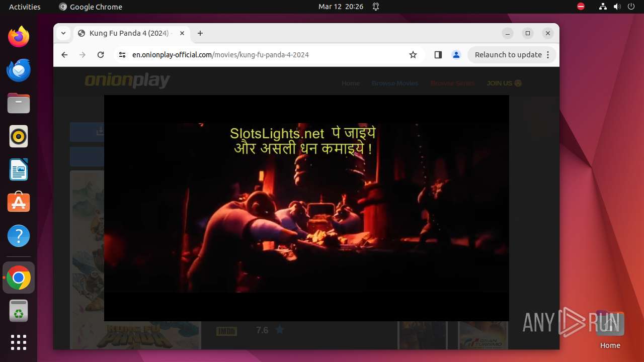
Task: Open Rhythmbox music player in dock
Action: pyautogui.click(x=19, y=136)
